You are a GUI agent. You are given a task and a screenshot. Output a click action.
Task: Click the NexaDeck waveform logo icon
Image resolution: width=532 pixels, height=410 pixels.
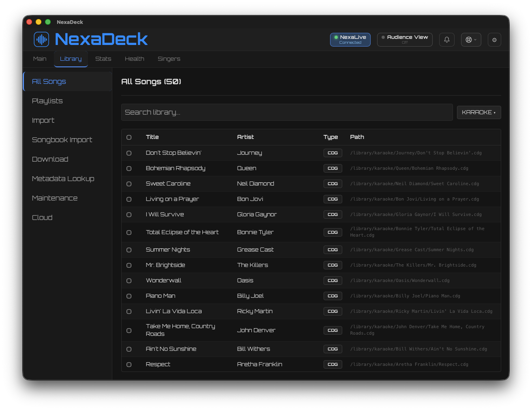point(41,39)
